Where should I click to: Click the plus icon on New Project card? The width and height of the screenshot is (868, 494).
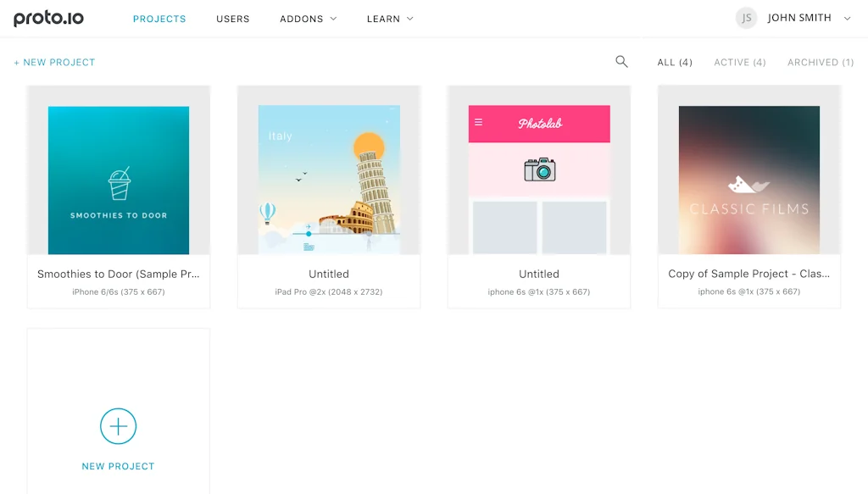coord(118,426)
